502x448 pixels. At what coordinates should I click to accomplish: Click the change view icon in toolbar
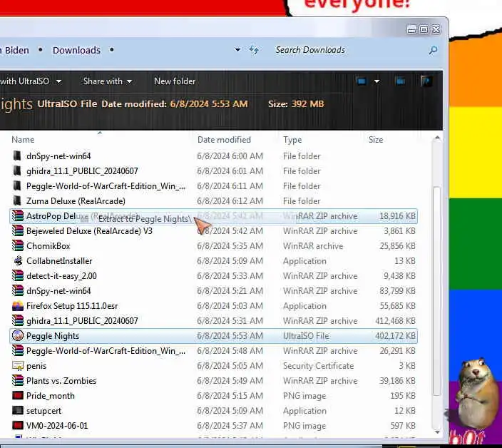click(362, 81)
